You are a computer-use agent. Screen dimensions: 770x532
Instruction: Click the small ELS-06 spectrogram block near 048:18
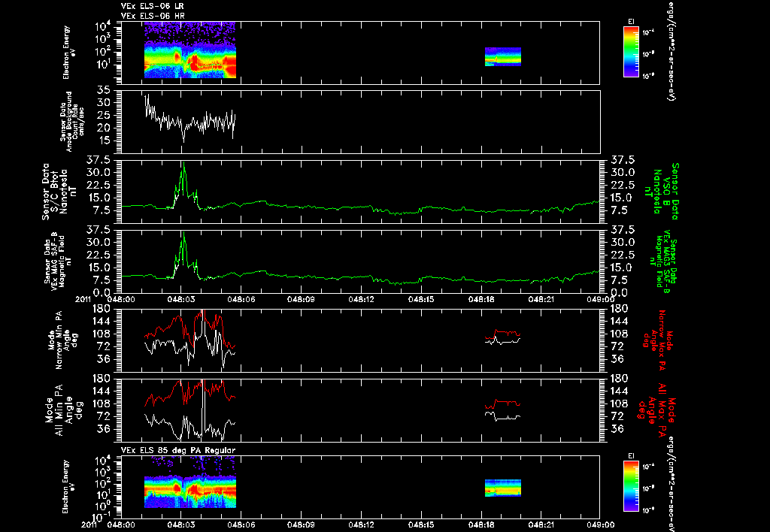[503, 56]
